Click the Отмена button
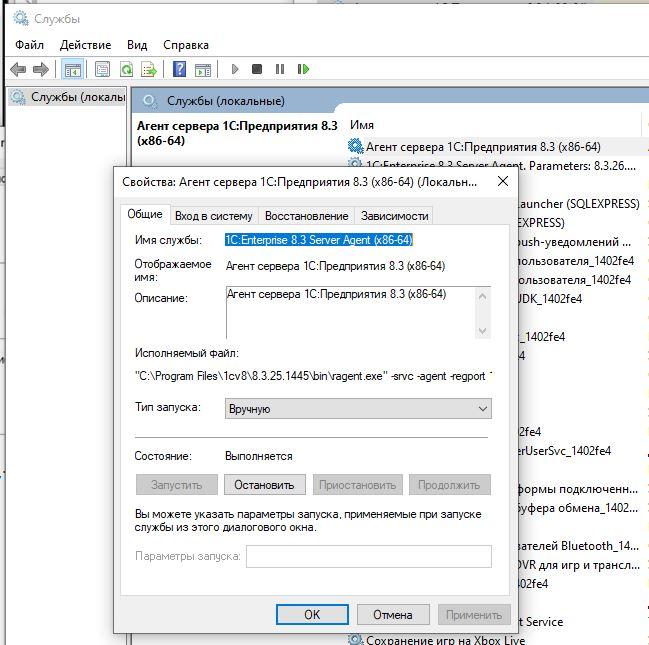649x645 pixels. coord(393,614)
